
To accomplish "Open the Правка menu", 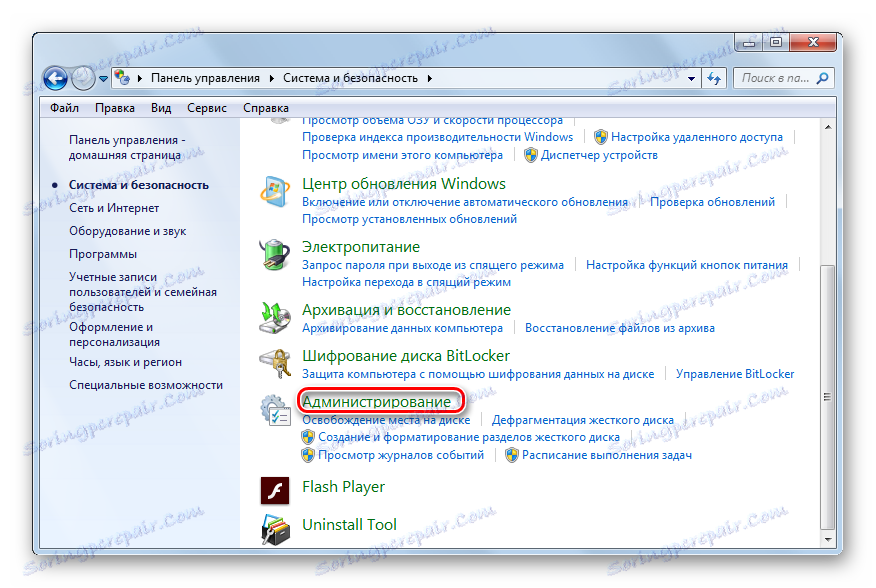I will [x=115, y=108].
